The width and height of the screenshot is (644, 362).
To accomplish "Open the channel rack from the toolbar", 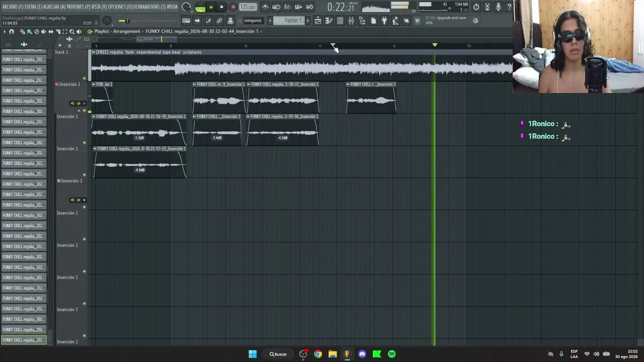I will (340, 21).
